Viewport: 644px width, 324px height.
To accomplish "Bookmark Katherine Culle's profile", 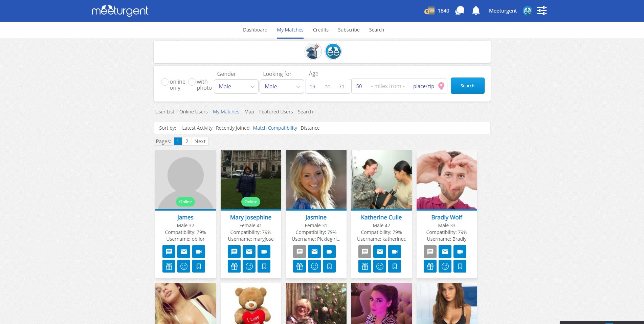I will tap(395, 266).
